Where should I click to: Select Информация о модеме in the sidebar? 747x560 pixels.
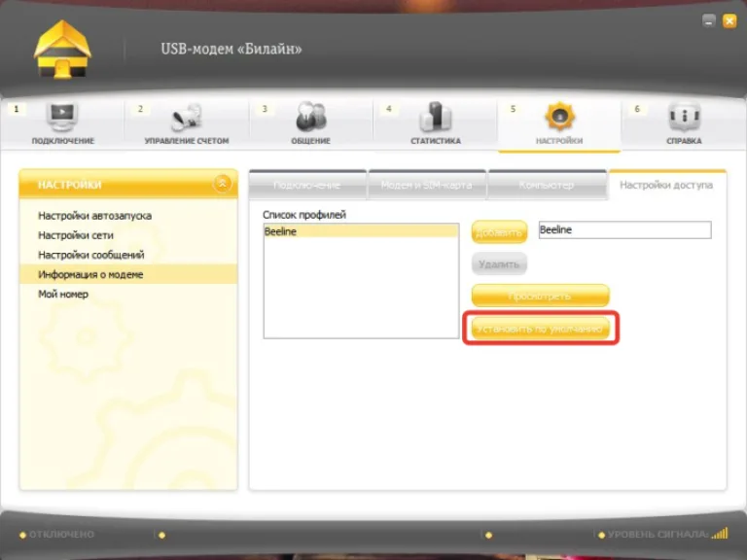point(128,274)
